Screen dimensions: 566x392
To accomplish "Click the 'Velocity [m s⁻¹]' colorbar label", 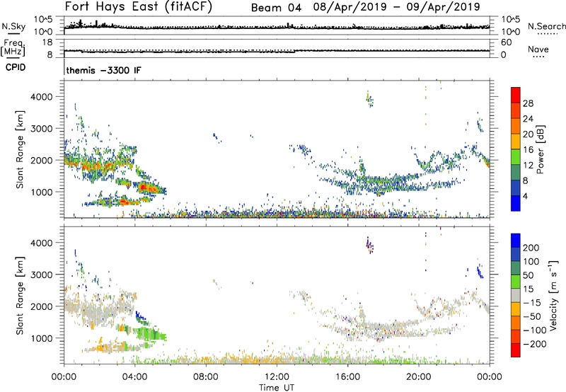I will pyautogui.click(x=553, y=295).
